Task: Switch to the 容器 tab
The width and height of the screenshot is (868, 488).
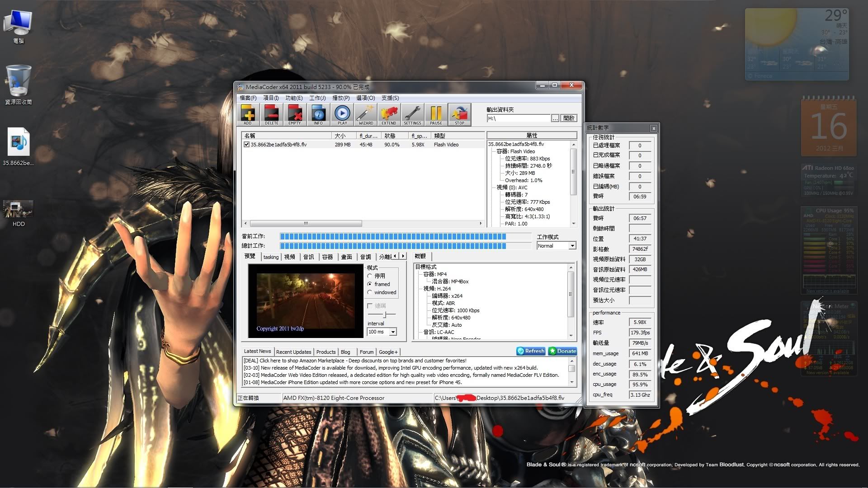Action: [328, 257]
